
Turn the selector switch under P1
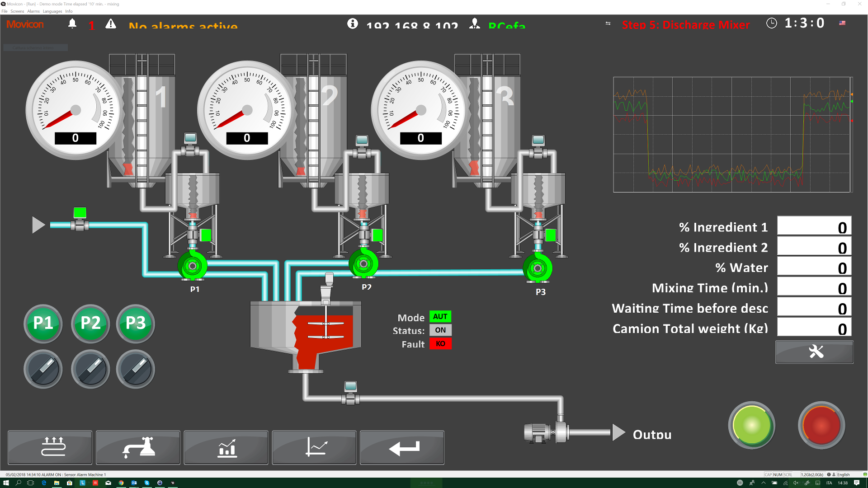43,369
